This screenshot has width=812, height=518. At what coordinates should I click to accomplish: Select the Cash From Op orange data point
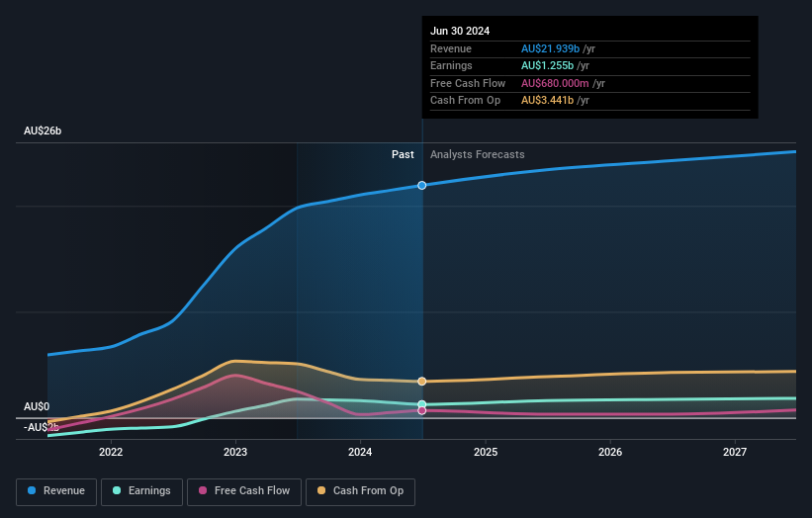coord(422,382)
